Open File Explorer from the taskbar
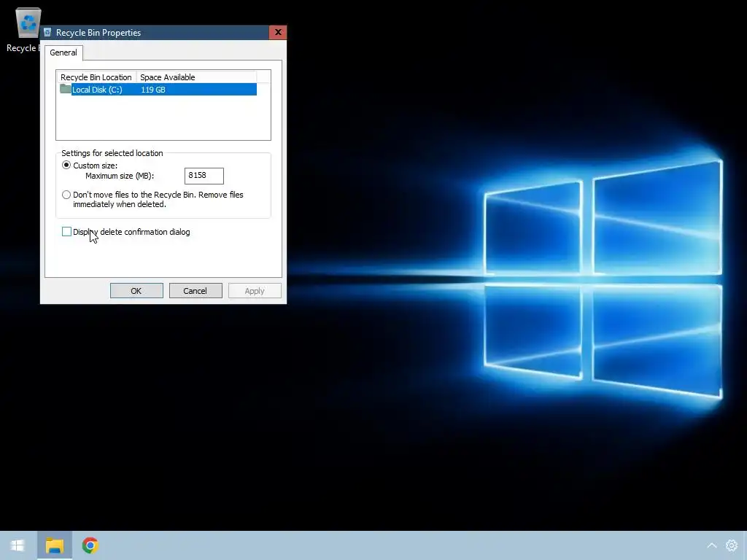 click(54, 545)
